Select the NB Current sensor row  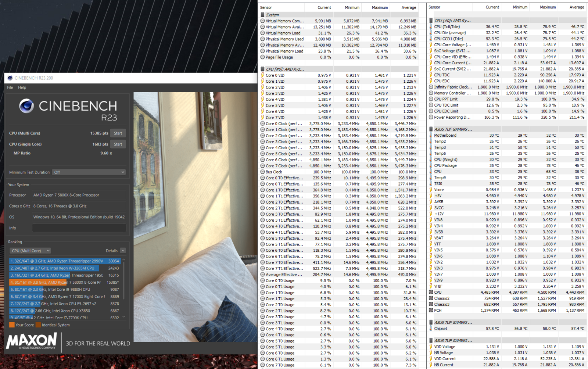click(507, 365)
